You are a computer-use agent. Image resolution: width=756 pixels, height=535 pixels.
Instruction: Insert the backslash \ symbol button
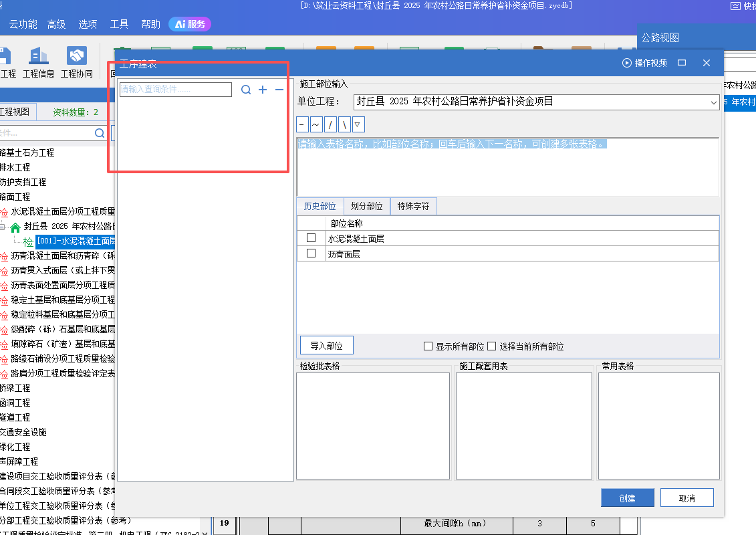pyautogui.click(x=344, y=124)
